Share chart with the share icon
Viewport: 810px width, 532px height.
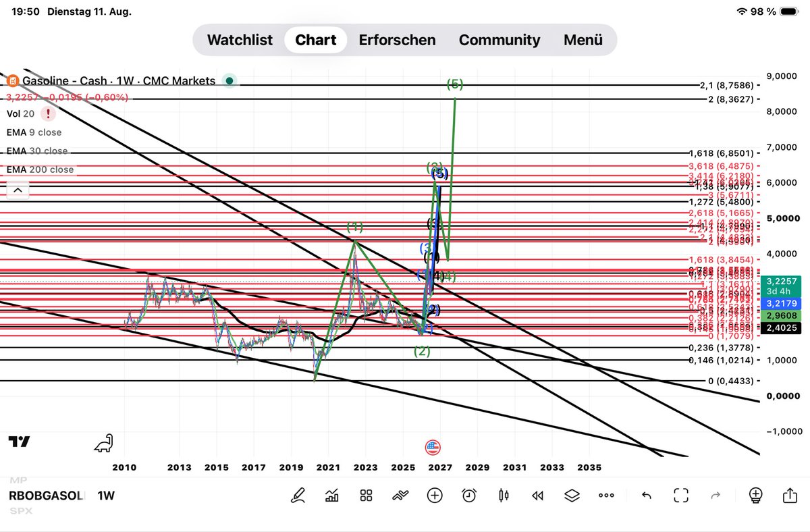click(790, 495)
